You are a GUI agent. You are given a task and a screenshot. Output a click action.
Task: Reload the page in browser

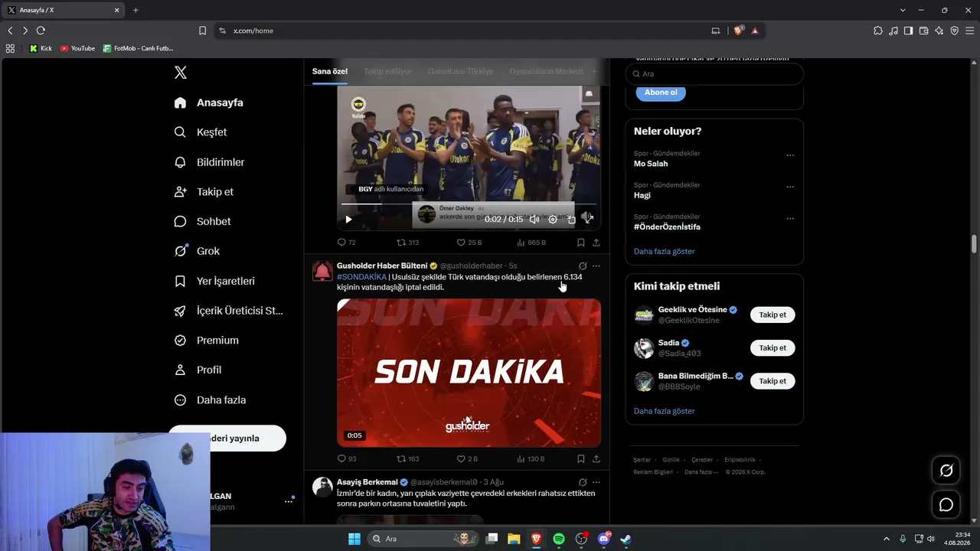tap(41, 31)
